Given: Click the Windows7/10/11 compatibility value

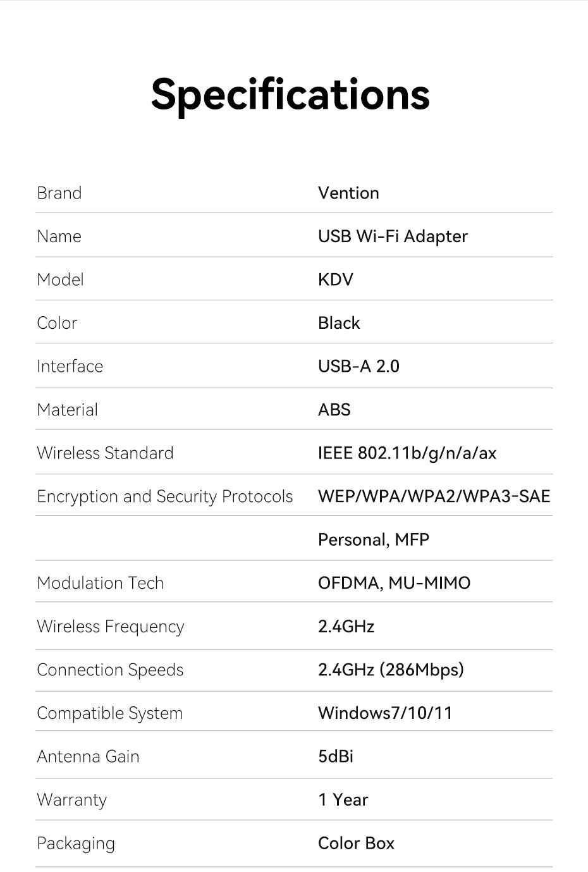Looking at the screenshot, I should [x=386, y=713].
